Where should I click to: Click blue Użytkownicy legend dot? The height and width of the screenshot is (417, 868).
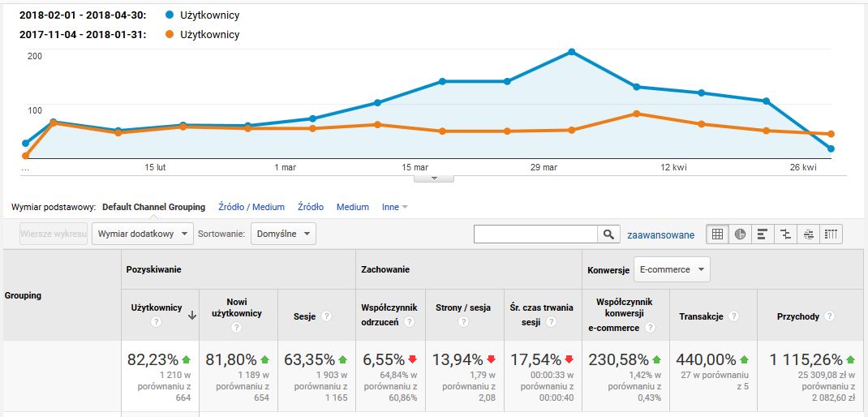(169, 15)
